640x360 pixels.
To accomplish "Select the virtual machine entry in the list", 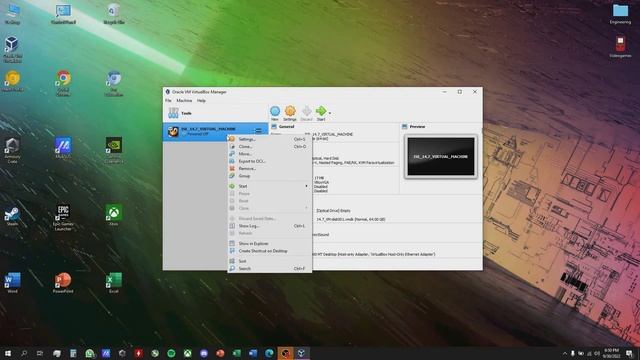I will pos(215,131).
